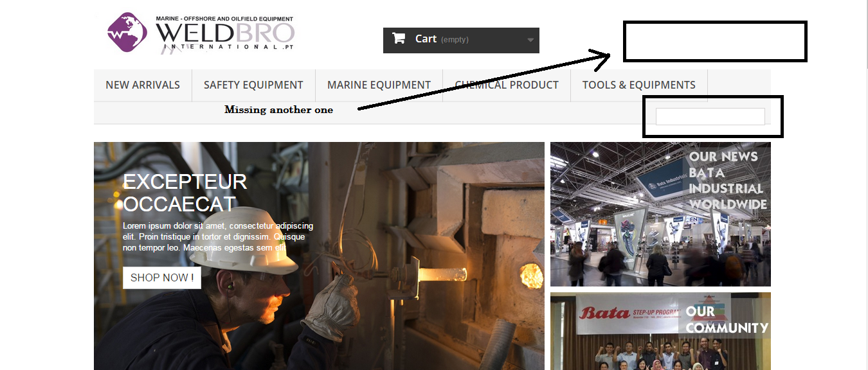The width and height of the screenshot is (868, 370).
Task: Click the Weldbro purple globe logo
Action: 127,32
